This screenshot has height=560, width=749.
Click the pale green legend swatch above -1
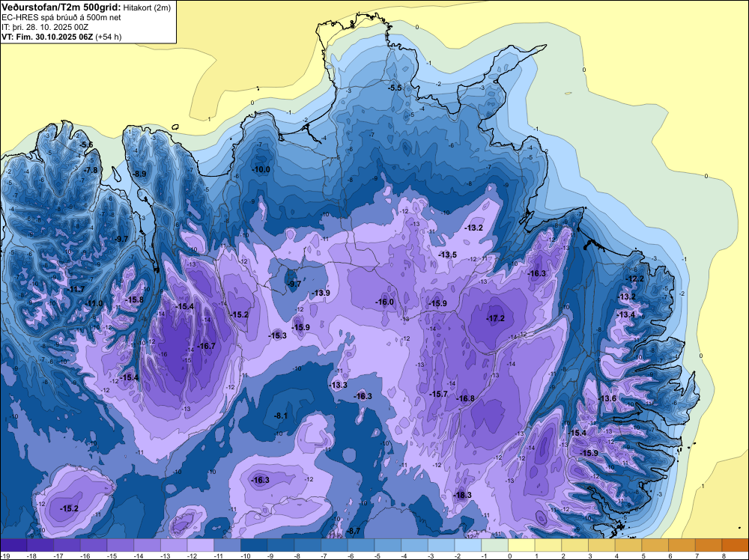click(x=494, y=545)
